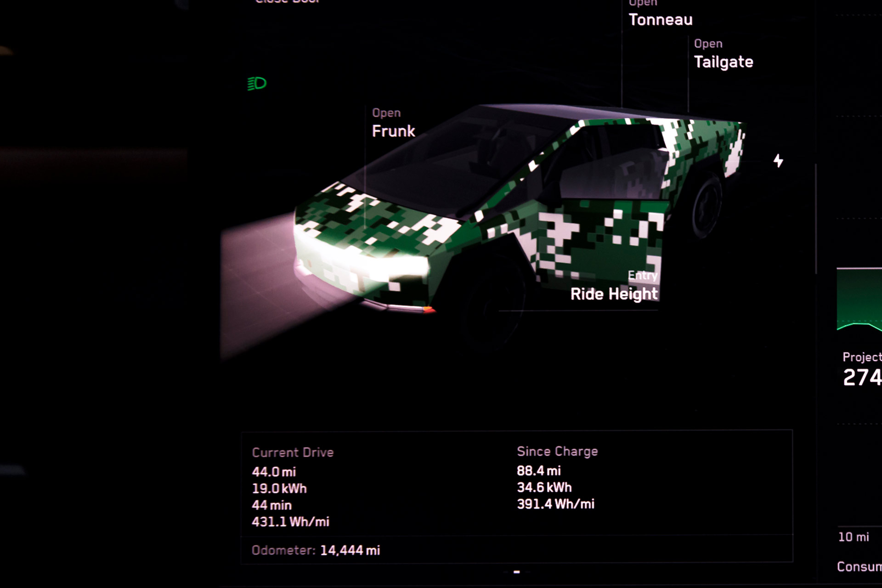Tap the Projected range 274 value
This screenshot has width=882, height=588.
pos(862,378)
